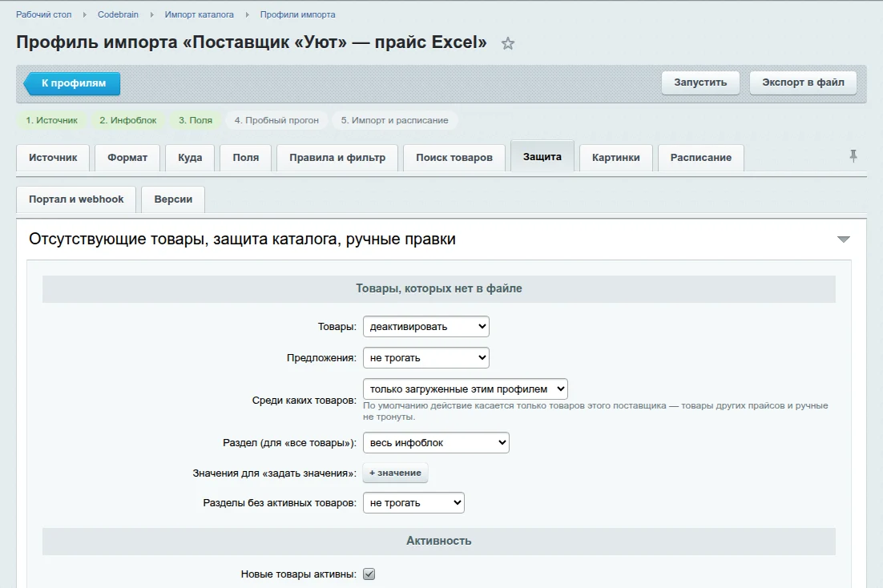Click the «Активность» section heading
Image resolution: width=883 pixels, height=588 pixels.
(438, 541)
